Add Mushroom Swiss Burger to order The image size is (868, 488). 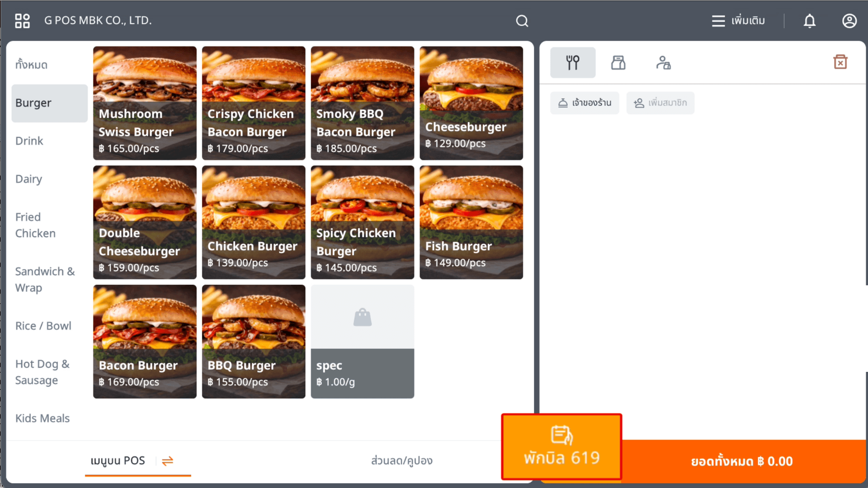tap(145, 103)
